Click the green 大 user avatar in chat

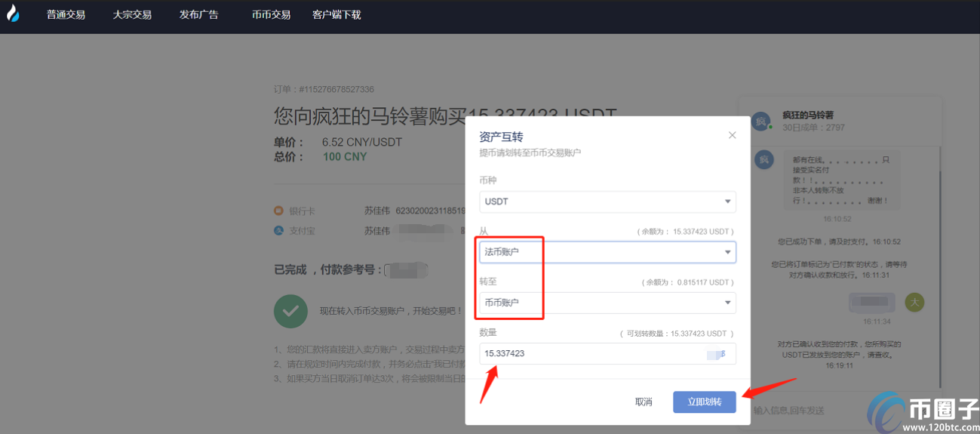pos(914,303)
